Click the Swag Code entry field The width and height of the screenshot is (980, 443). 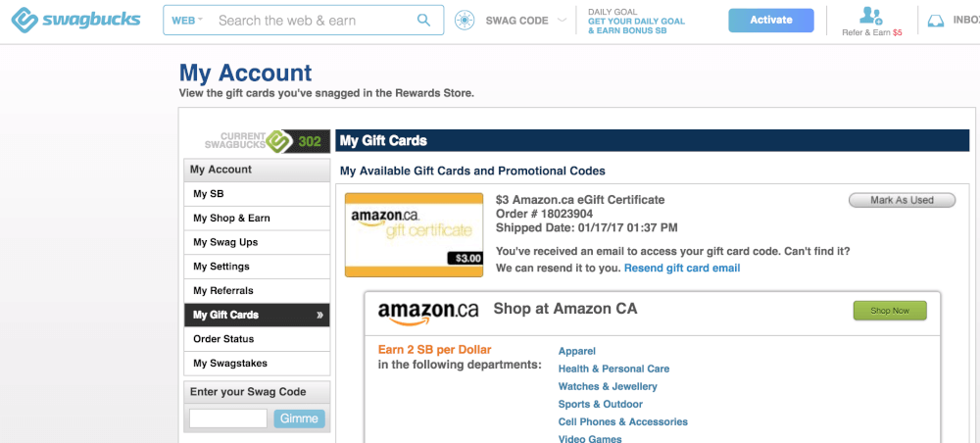(x=228, y=418)
